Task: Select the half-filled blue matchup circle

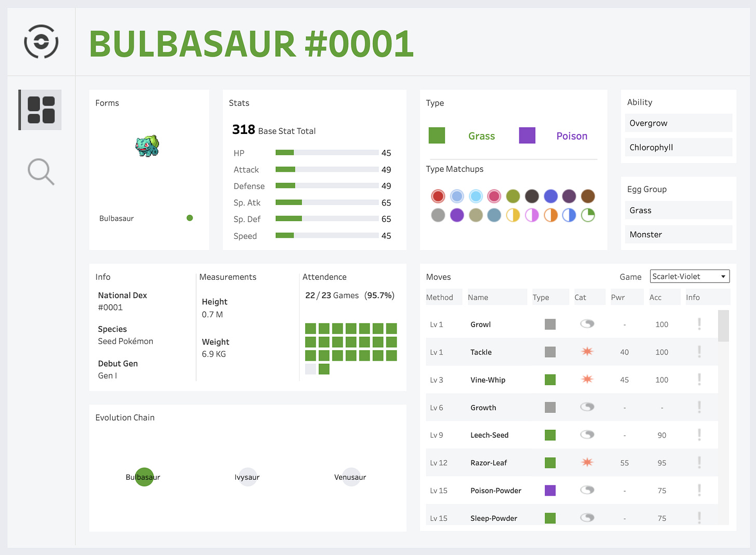Action: coord(569,215)
